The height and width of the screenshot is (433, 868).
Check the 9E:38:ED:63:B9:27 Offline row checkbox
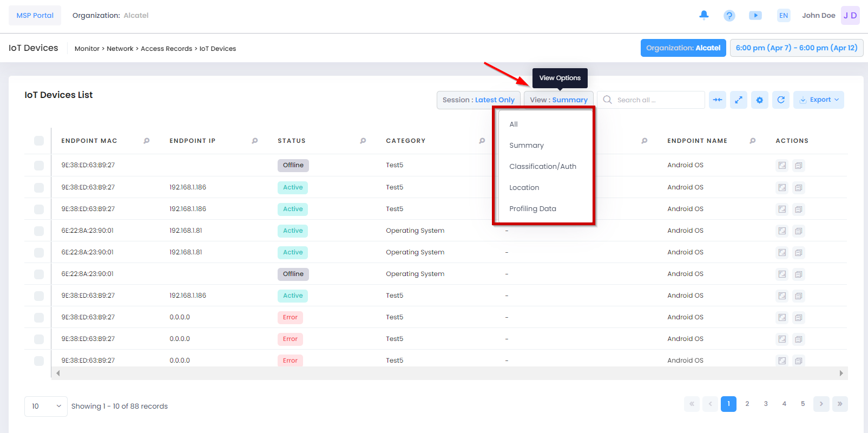[39, 166]
